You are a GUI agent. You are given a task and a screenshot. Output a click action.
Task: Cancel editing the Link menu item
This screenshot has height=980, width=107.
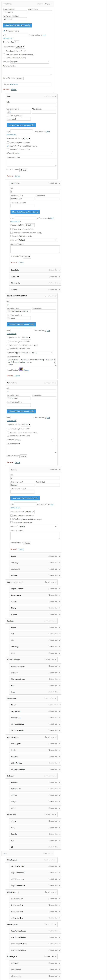(x=17, y=176)
